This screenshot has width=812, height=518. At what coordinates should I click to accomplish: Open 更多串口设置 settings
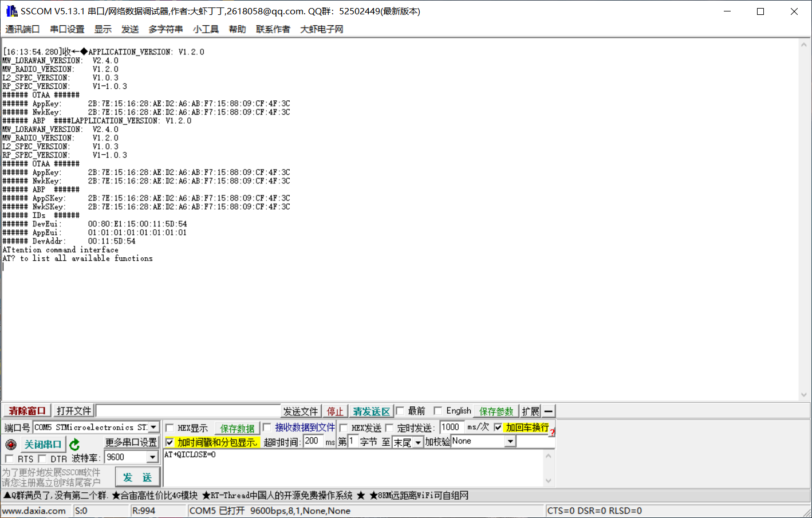click(x=131, y=442)
